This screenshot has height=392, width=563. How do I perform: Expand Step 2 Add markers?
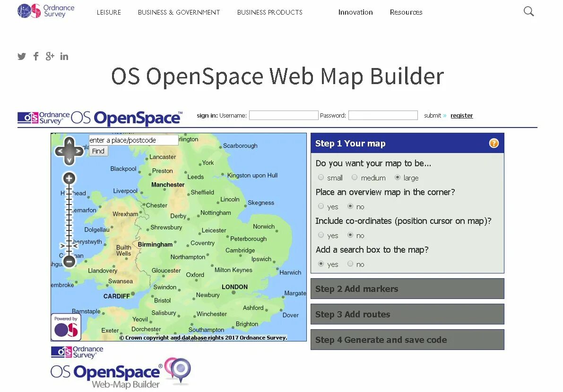407,289
